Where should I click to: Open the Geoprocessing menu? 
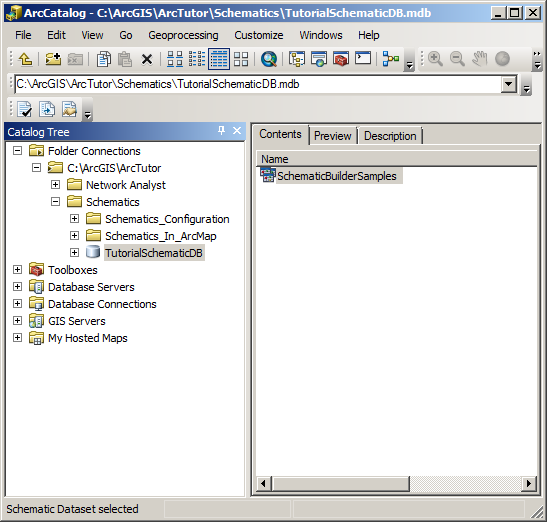183,35
